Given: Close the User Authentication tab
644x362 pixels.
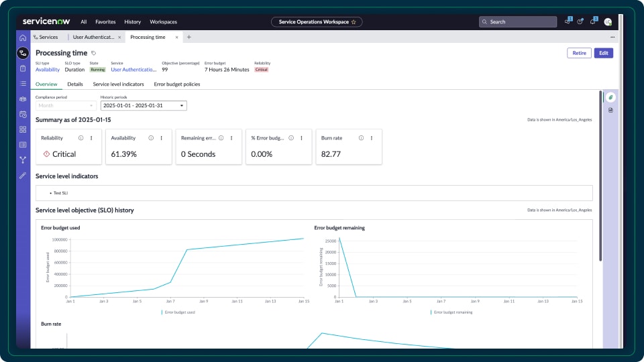Looking at the screenshot, I should (x=119, y=37).
